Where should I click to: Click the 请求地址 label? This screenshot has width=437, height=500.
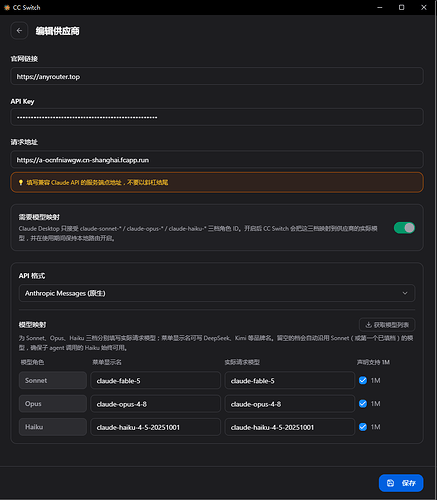24,142
